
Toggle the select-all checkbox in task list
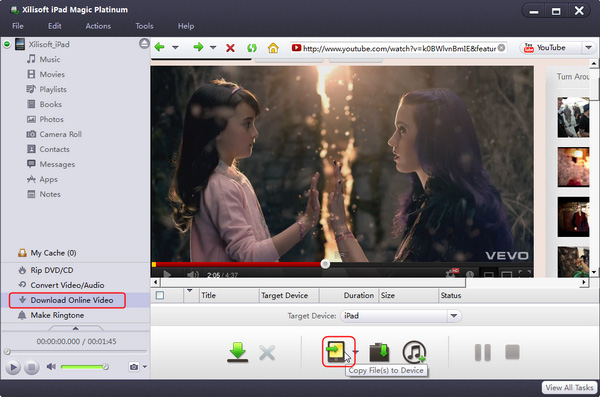click(x=160, y=295)
